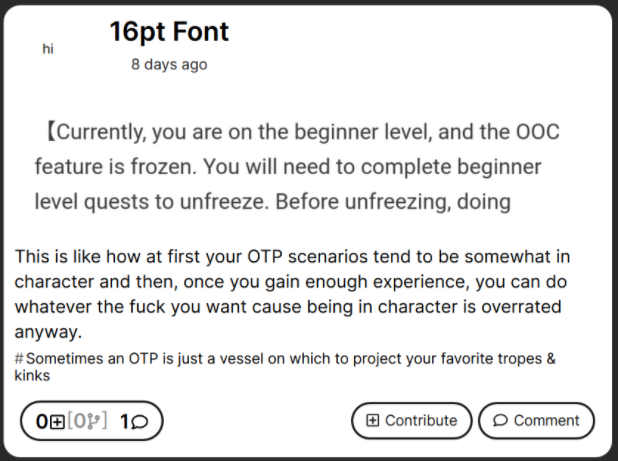Click the speech bubble icon beside count 1
Screen dimensions: 618x461
(x=140, y=422)
